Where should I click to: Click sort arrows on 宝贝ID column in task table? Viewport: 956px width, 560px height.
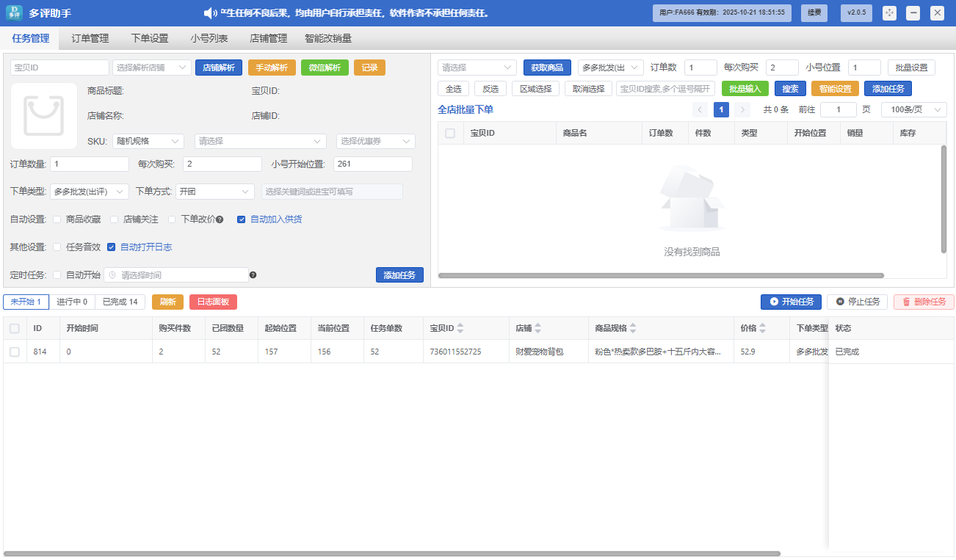[460, 329]
